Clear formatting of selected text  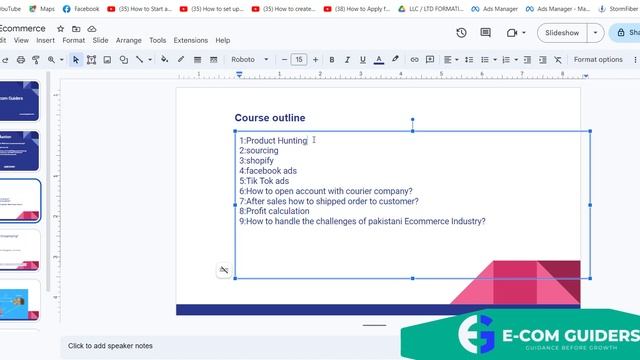pyautogui.click(x=558, y=60)
